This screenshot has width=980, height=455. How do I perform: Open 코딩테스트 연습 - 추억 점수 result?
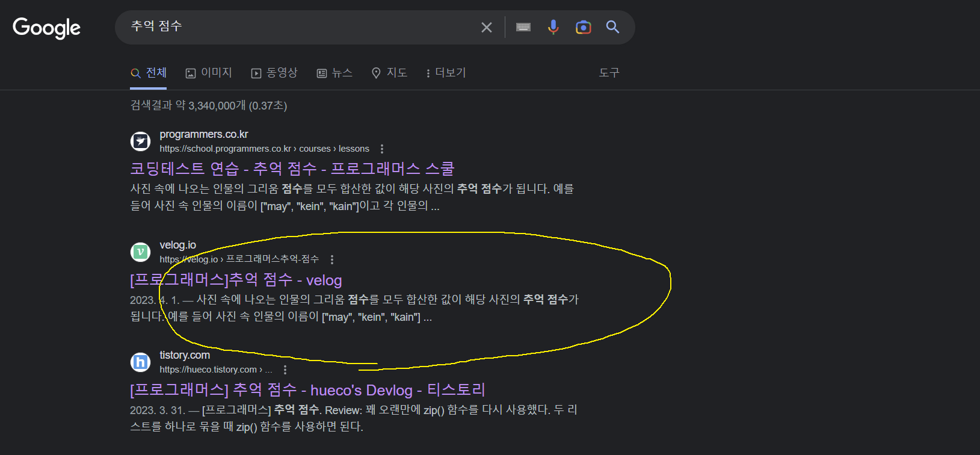pyautogui.click(x=292, y=169)
